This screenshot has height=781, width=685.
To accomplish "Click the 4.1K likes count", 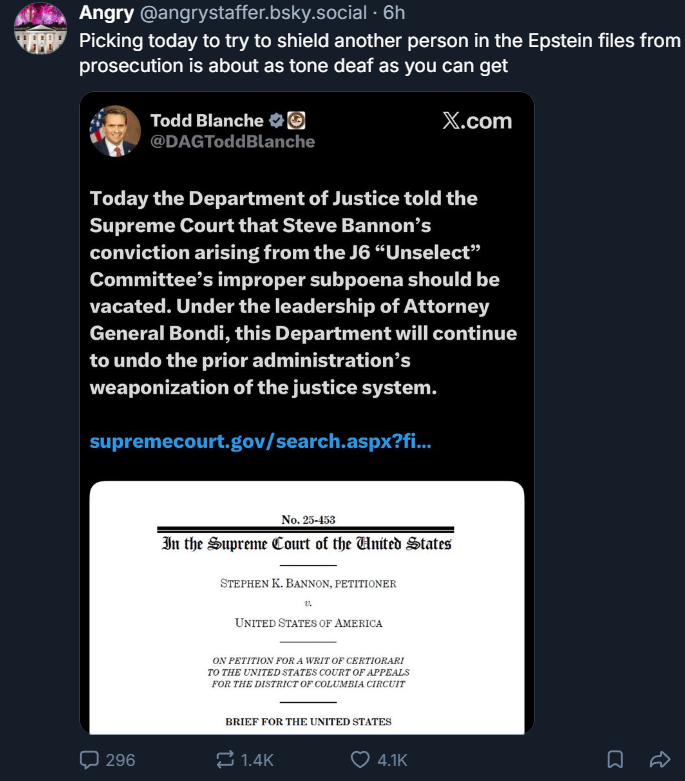I will 386,759.
